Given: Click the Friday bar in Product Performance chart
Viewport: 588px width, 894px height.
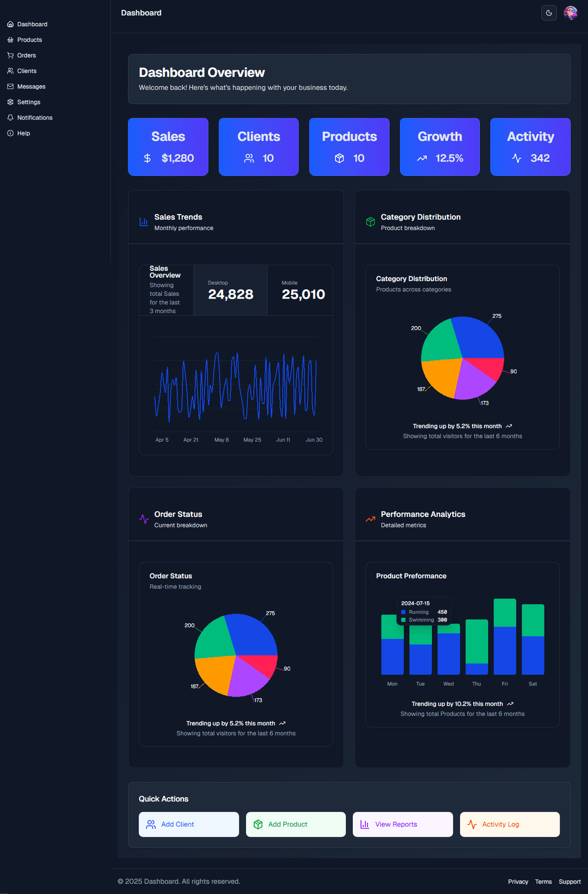Looking at the screenshot, I should pos(505,637).
